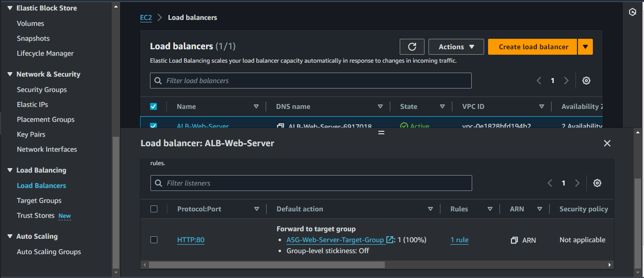The image size is (644, 278).
Task: Open the HTTP:80 listener link
Action: coord(191,240)
